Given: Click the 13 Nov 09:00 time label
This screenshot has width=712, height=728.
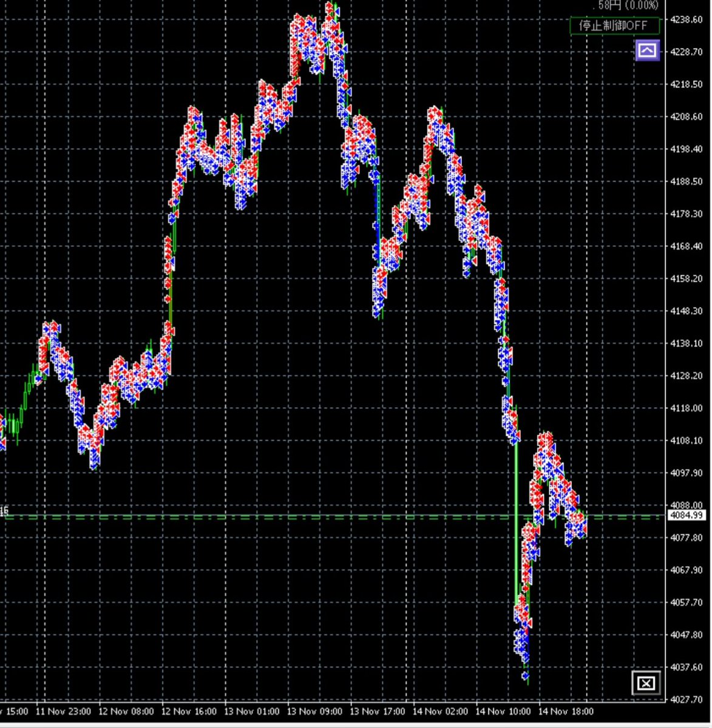Looking at the screenshot, I should pos(314,711).
